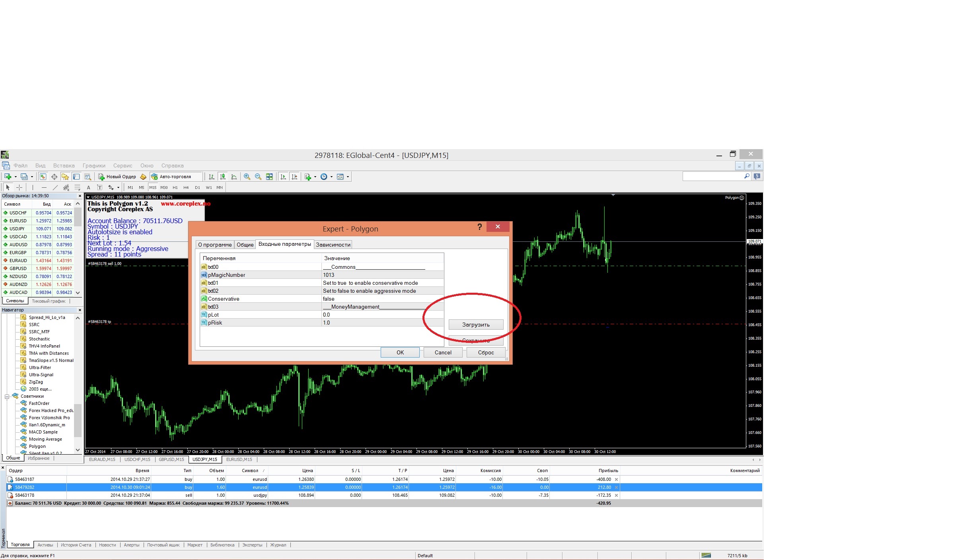Zoom out the chart
This screenshot has height=560, width=977.
pos(258,177)
